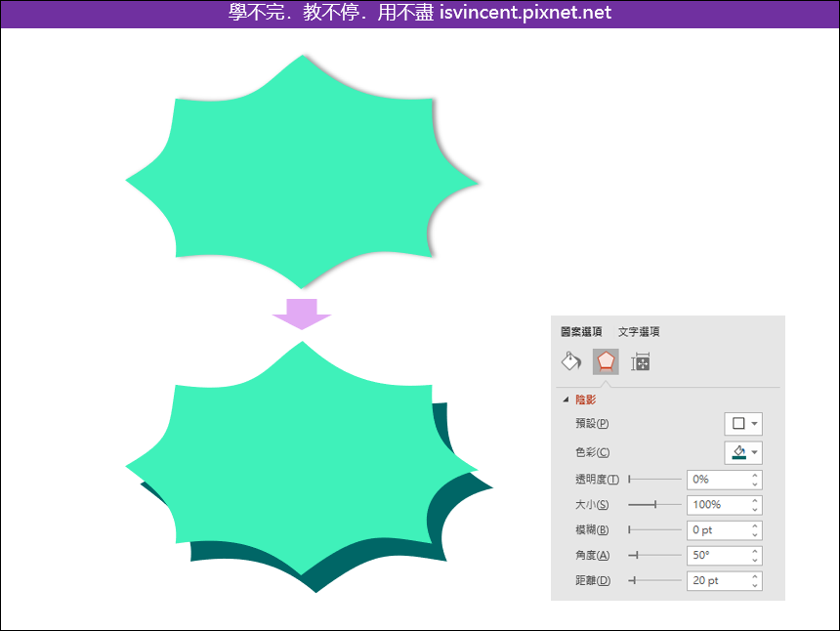
Task: Click the 陰影 section heading
Action: (x=585, y=400)
